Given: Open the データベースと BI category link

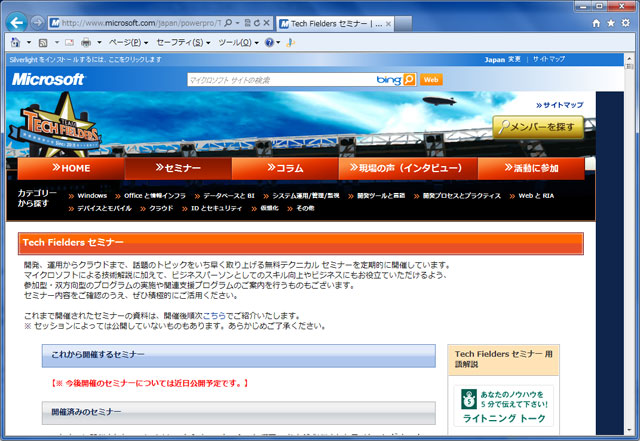Looking at the screenshot, I should 229,196.
